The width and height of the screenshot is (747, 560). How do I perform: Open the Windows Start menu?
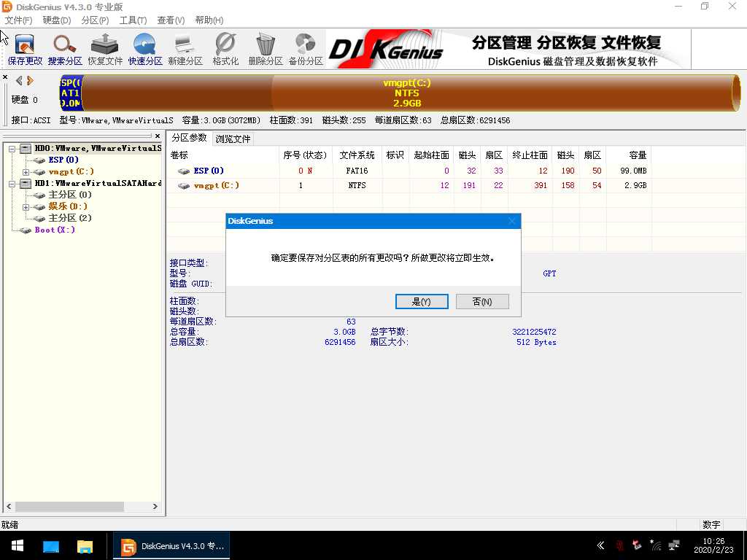tap(18, 545)
